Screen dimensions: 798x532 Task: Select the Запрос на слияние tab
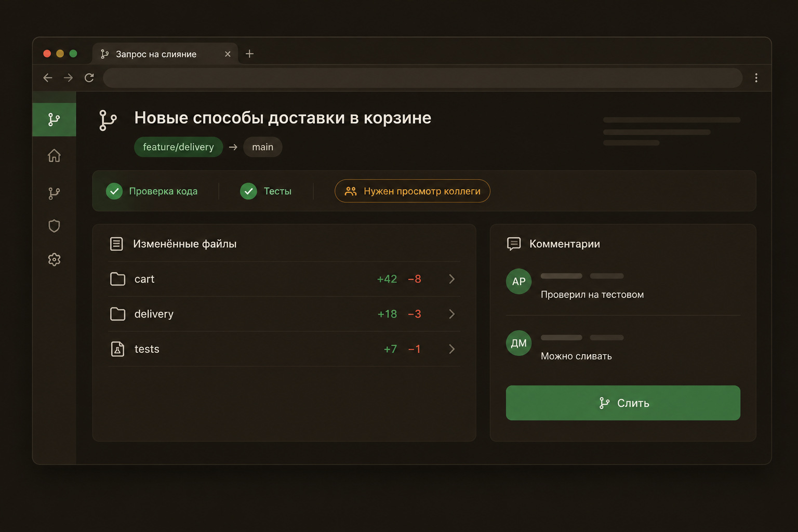[x=165, y=54]
